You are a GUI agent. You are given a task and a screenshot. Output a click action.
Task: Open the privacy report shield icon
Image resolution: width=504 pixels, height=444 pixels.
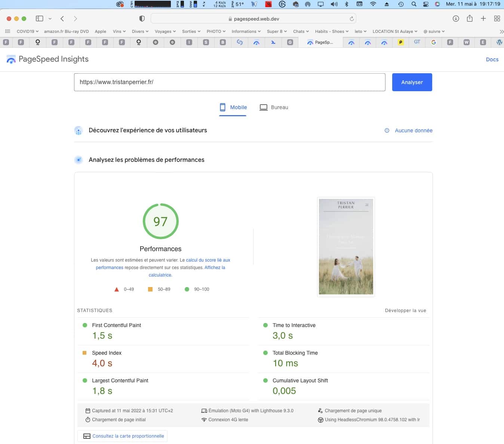point(142,18)
